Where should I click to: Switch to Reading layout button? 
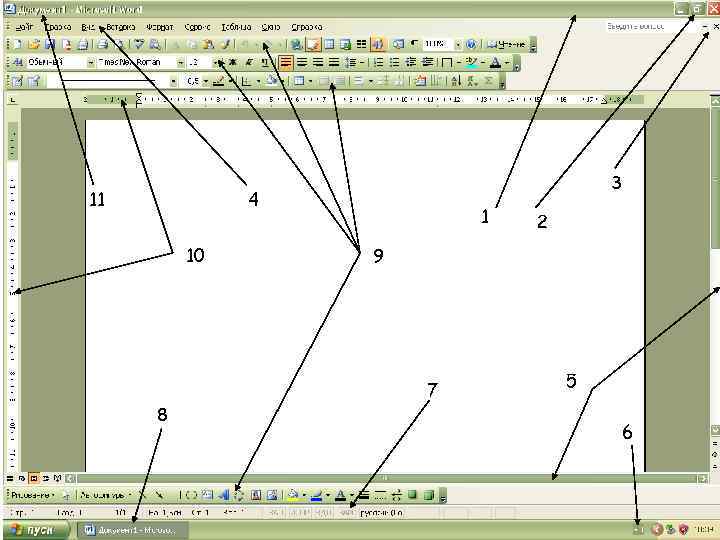(507, 44)
